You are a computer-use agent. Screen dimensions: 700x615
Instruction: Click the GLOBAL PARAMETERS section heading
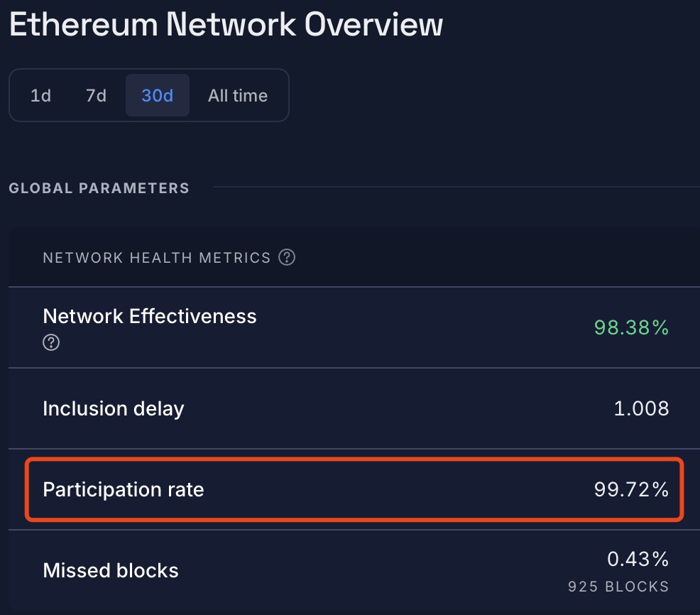click(99, 188)
